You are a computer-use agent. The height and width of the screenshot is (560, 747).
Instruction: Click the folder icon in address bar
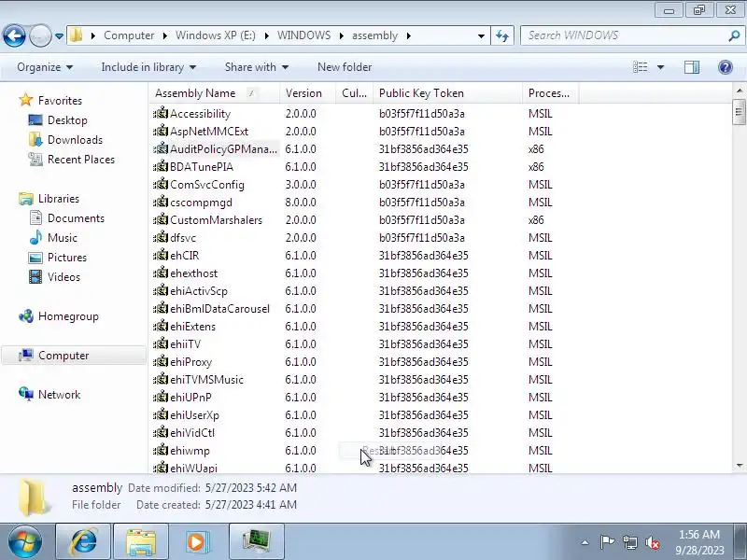[76, 35]
